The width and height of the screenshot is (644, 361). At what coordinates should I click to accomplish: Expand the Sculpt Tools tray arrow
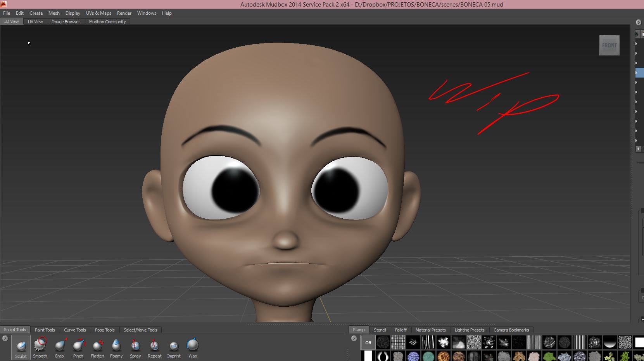tap(5, 339)
